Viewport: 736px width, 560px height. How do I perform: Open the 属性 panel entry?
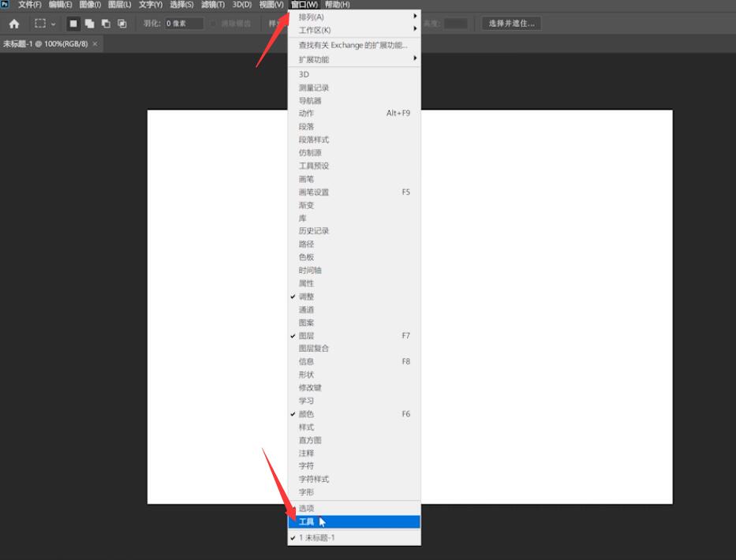354,283
